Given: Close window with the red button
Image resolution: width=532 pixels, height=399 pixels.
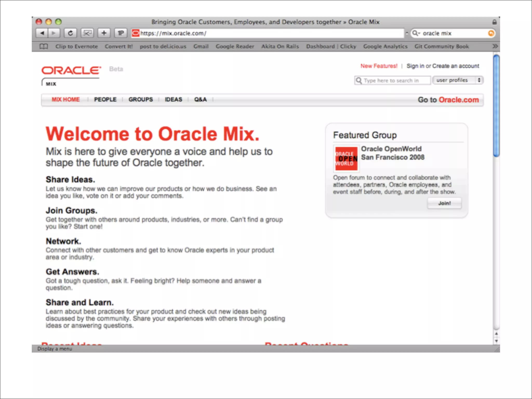Looking at the screenshot, I should coord(39,22).
